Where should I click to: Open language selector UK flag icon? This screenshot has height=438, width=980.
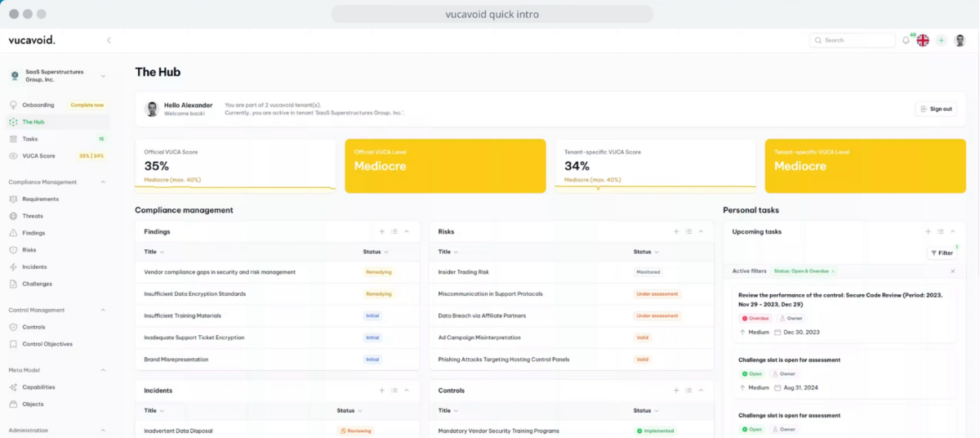[923, 40]
